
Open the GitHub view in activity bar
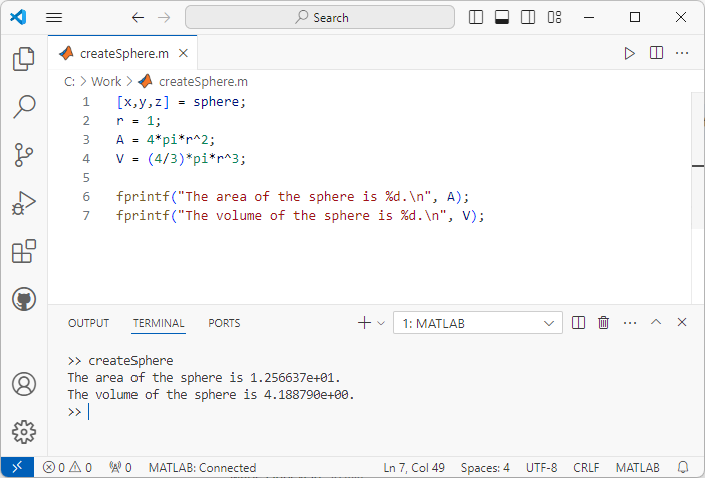pos(24,299)
